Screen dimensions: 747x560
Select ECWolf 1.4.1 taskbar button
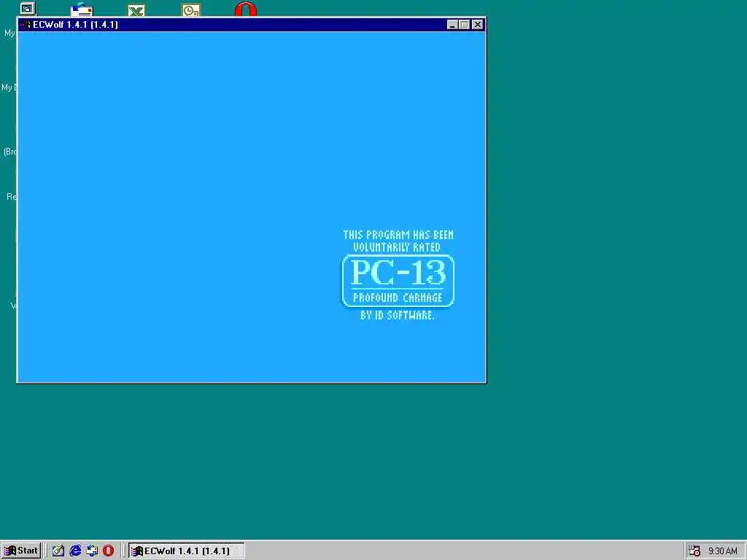(186, 551)
